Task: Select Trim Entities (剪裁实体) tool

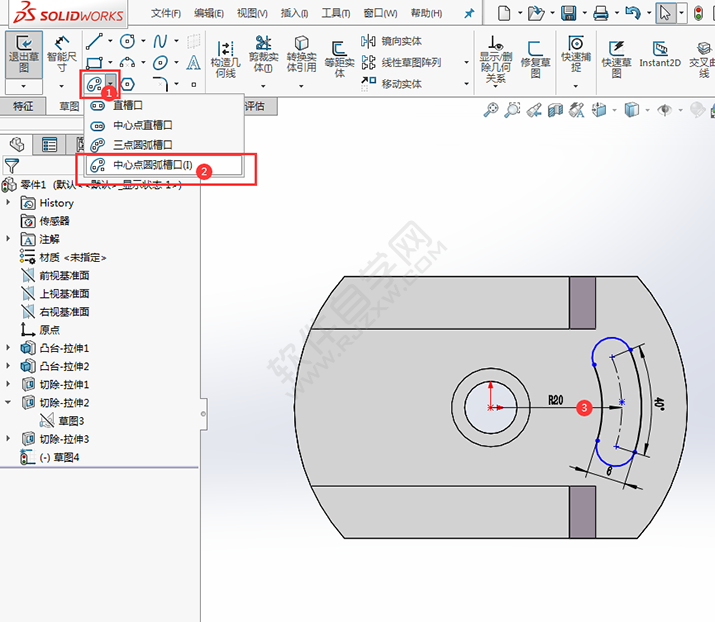Action: tap(263, 54)
